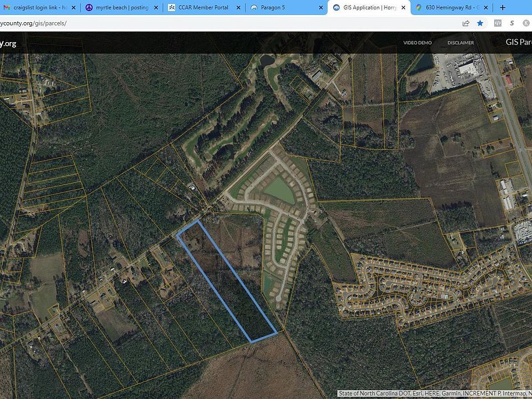Click the blue bookmark star icon
Screen dimensions: 532x399
coord(480,23)
